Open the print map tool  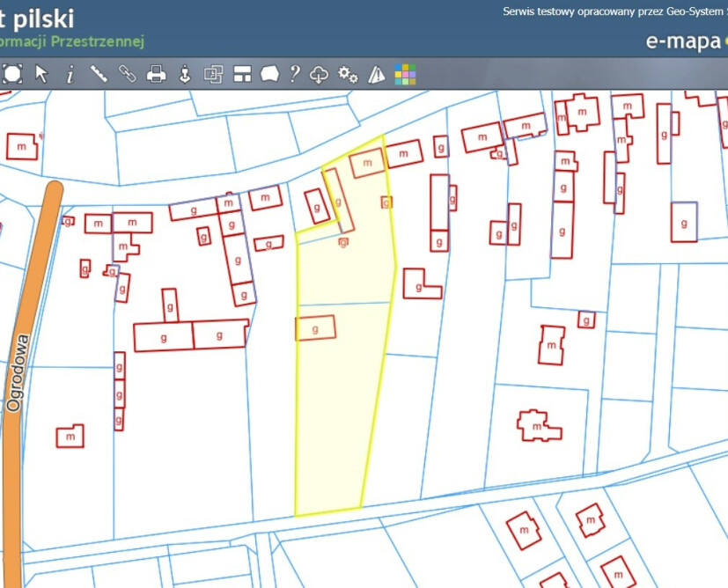[x=157, y=74]
